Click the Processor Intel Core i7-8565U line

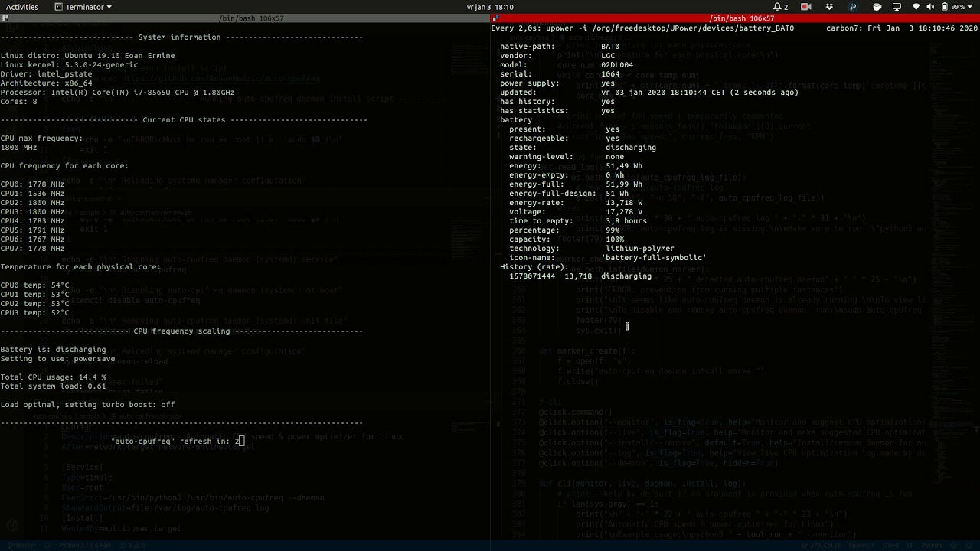117,92
